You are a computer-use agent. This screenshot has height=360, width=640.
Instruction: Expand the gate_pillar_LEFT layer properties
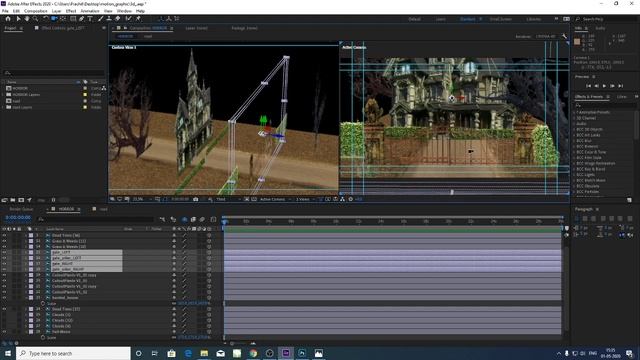pos(26,258)
